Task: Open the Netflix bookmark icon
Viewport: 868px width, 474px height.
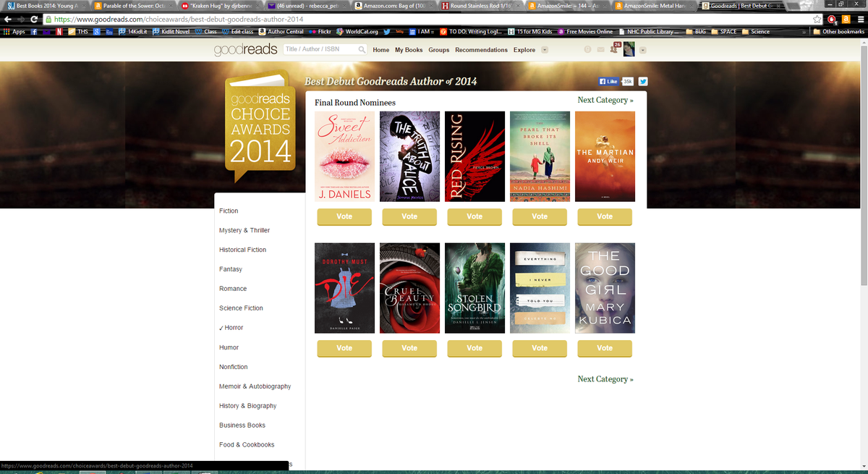Action: (61, 32)
